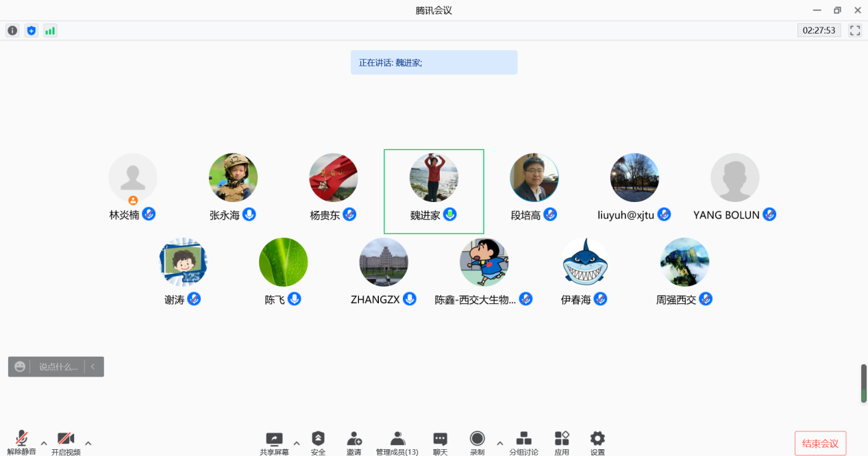Click the 说点什么 chat input field
This screenshot has width=868, height=456.
58,366
